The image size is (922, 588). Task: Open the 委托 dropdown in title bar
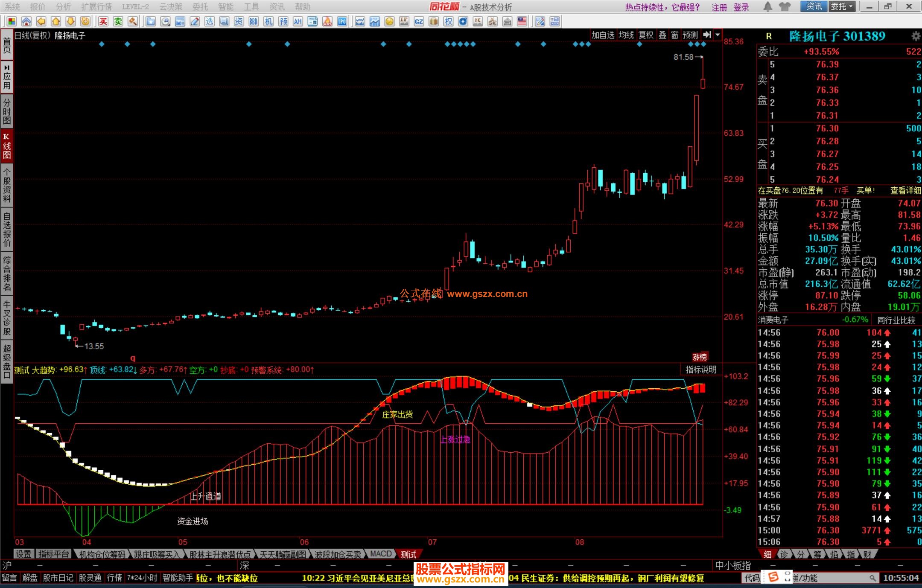pyautogui.click(x=842, y=6)
